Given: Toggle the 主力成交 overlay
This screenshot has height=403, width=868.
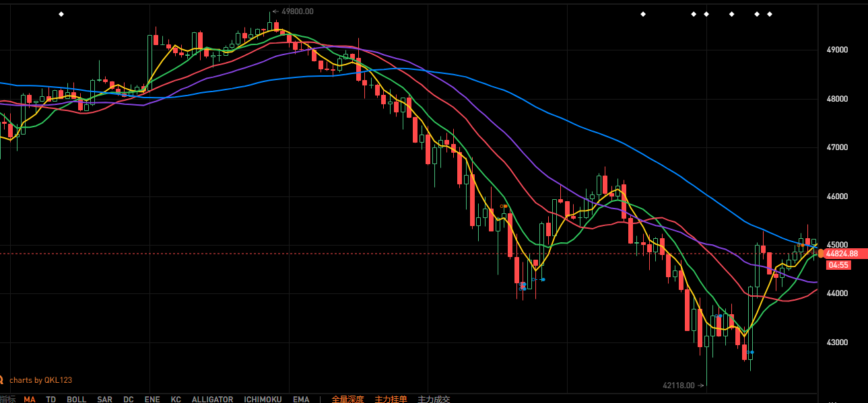Looking at the screenshot, I should pyautogui.click(x=434, y=399).
